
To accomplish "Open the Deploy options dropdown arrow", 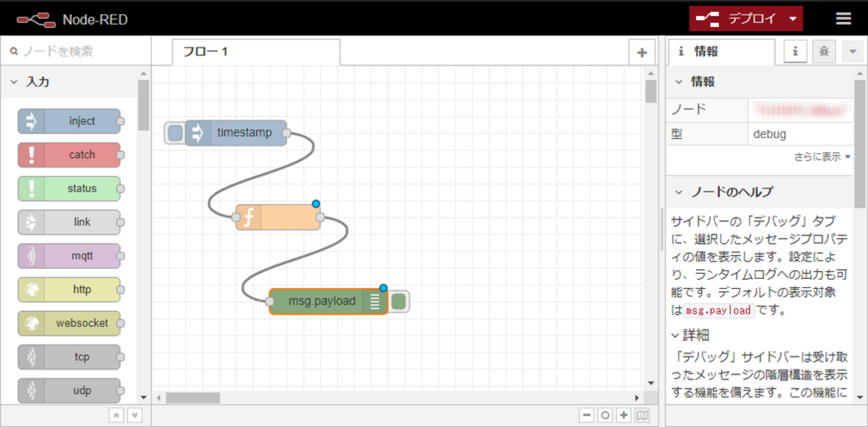I will click(x=793, y=19).
